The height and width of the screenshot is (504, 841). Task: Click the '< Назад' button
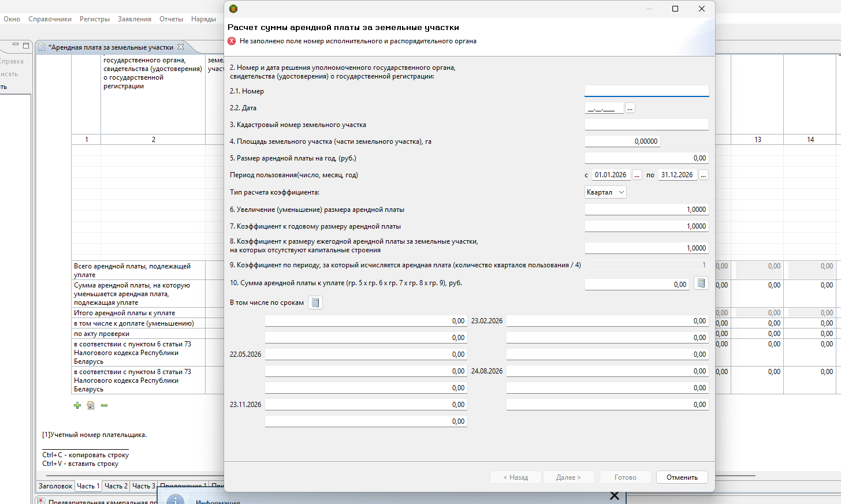(516, 477)
